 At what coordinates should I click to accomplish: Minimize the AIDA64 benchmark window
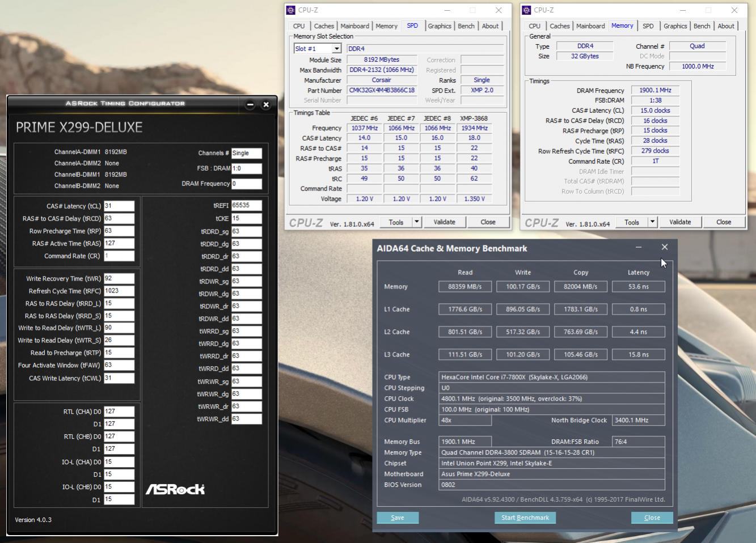pos(639,247)
